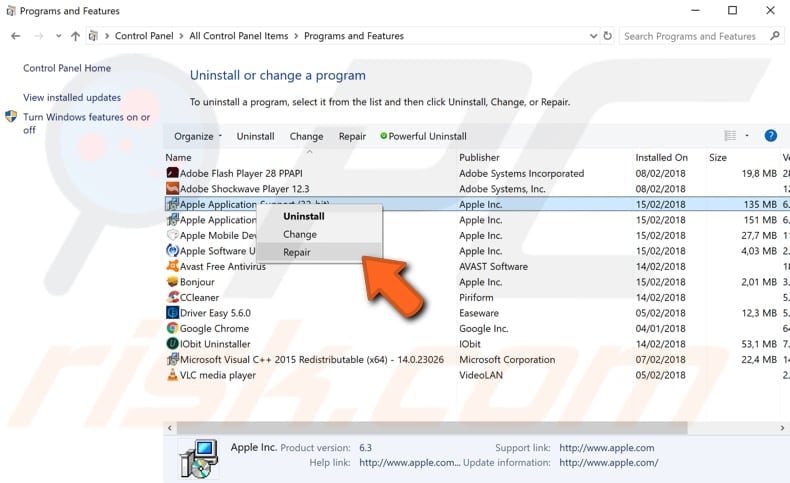This screenshot has width=790, height=483.
Task: Click the Google Chrome icon in list
Action: click(x=172, y=328)
